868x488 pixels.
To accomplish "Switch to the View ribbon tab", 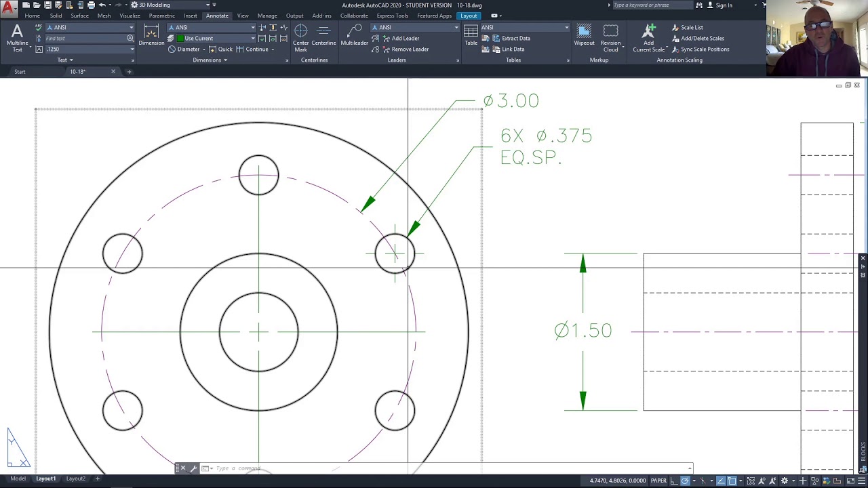I will 242,16.
